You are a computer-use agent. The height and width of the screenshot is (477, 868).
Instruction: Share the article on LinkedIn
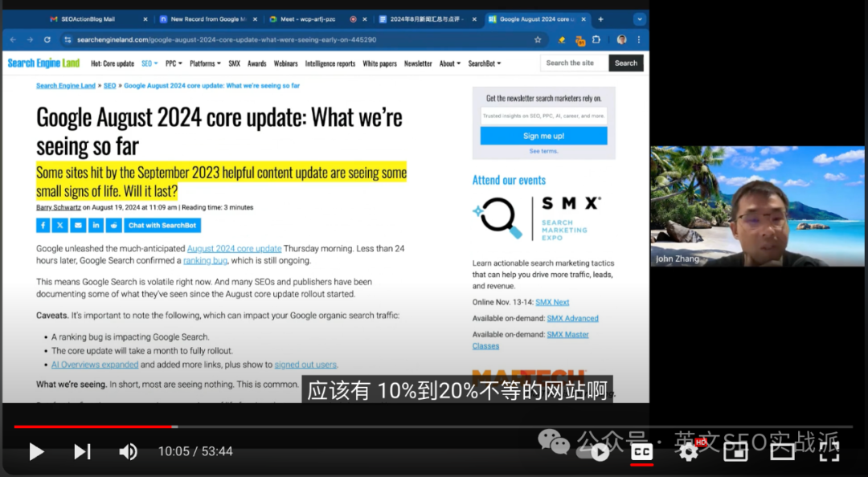click(x=96, y=225)
